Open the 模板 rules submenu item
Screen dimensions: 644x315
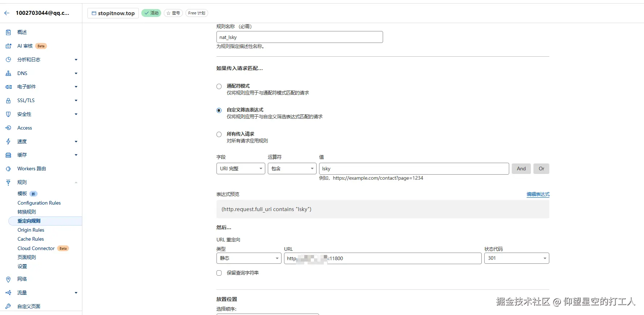coord(22,194)
